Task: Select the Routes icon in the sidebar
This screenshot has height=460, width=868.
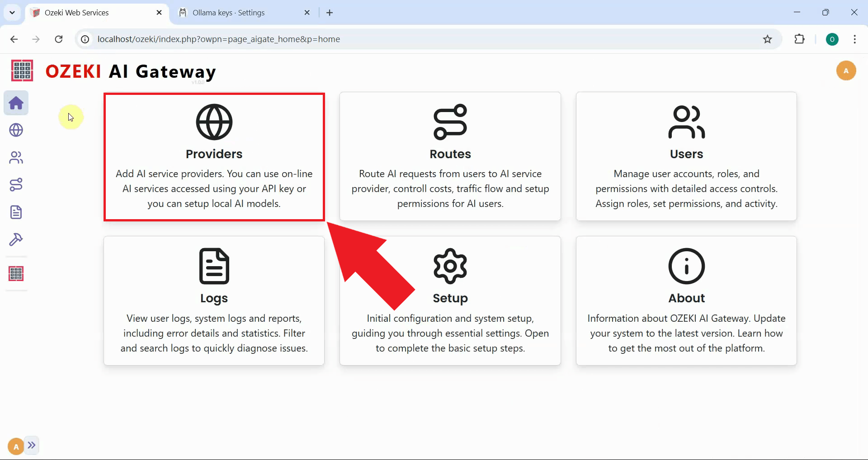Action: 16,184
